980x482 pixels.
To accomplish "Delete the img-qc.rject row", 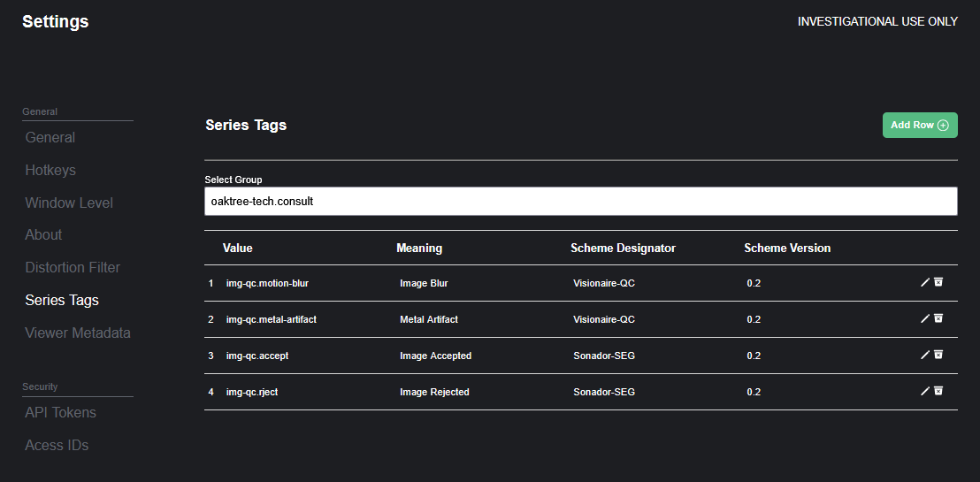I will pyautogui.click(x=938, y=391).
